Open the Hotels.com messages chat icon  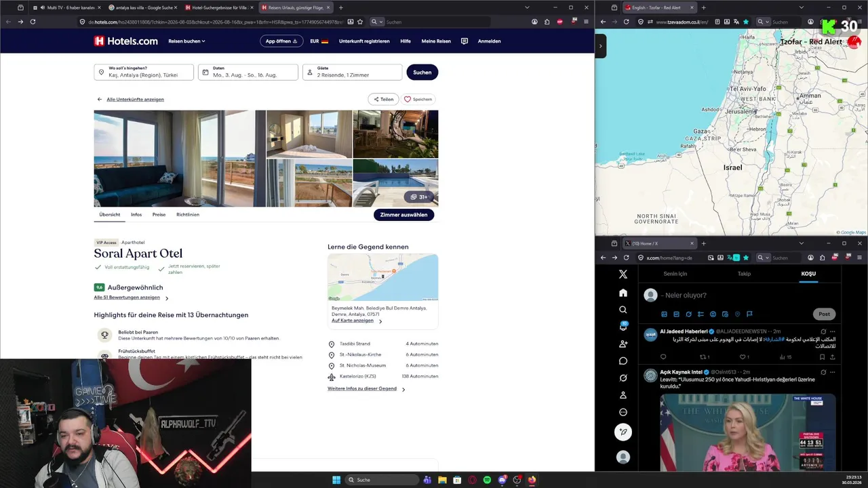pos(465,41)
